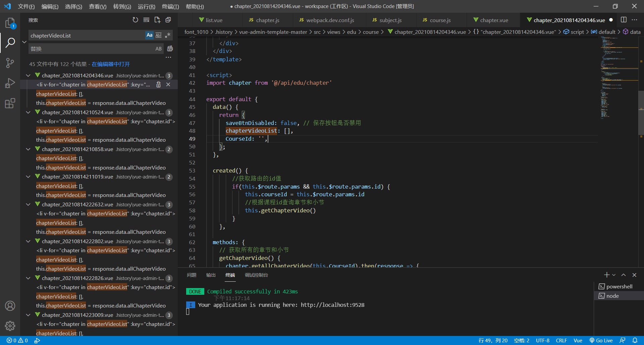The height and width of the screenshot is (345, 644).
Task: Open the Extensions view
Action: [x=10, y=103]
